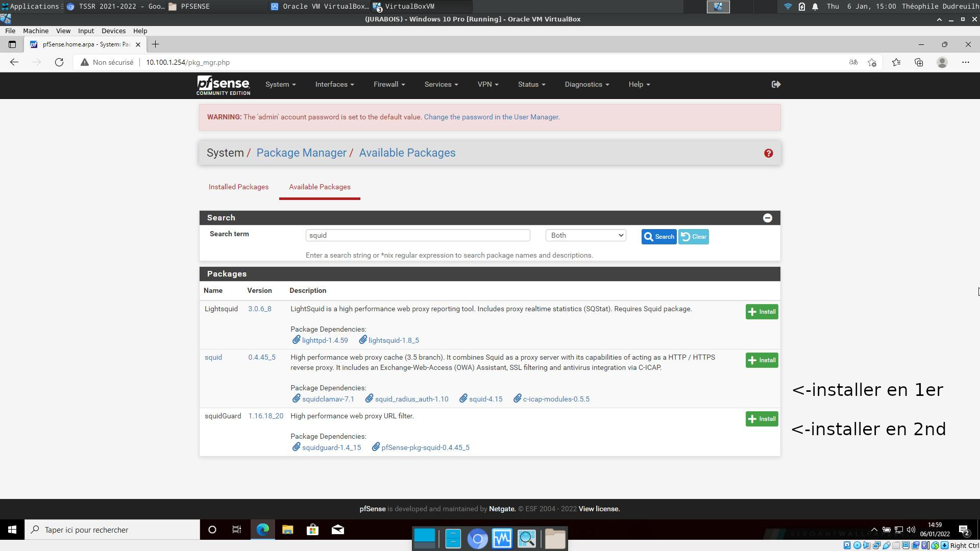Screen dimensions: 980x551
Task: Open browser Collections icon
Action: (919, 62)
